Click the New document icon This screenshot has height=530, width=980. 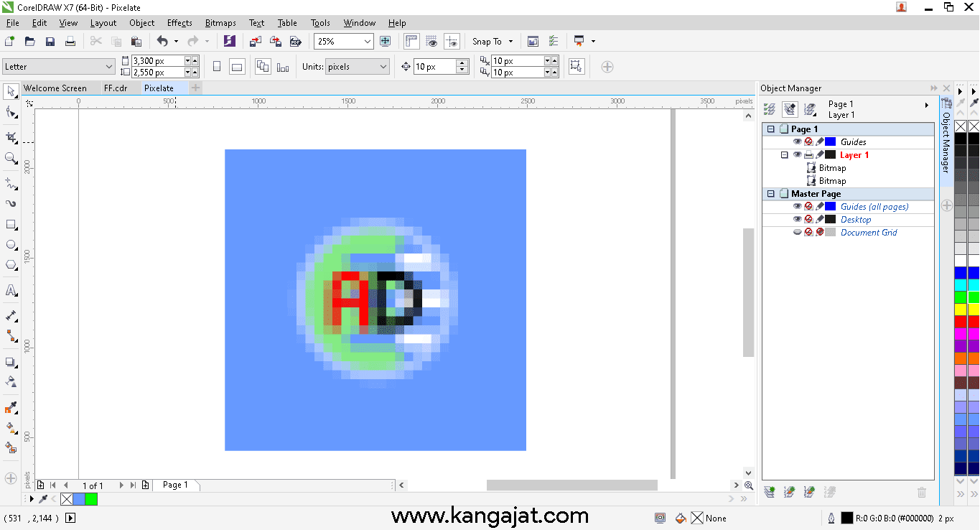click(x=10, y=42)
